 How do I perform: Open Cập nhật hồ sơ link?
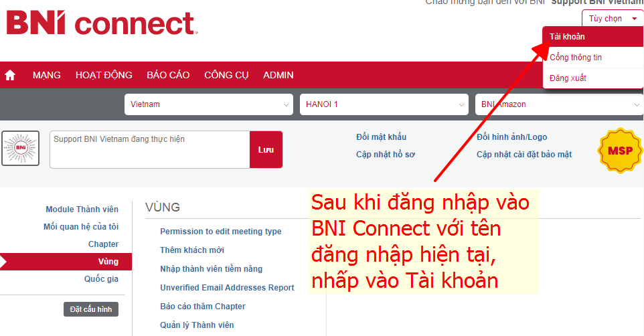pos(386,155)
